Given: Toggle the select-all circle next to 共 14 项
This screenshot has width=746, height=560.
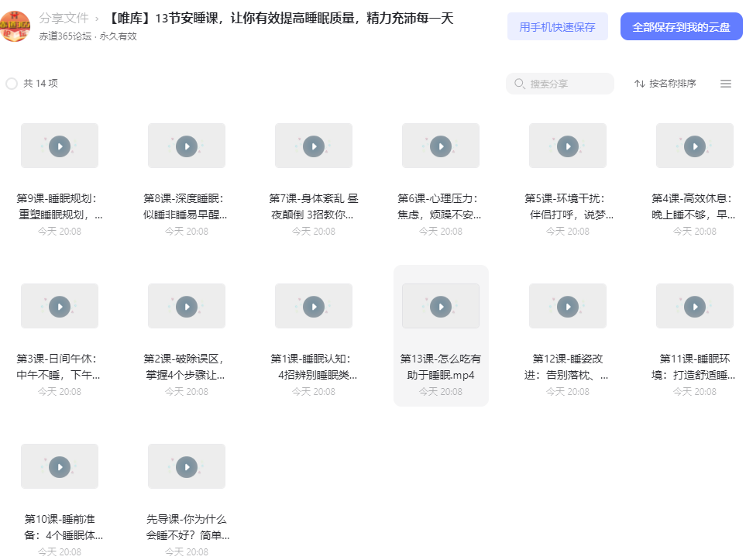Looking at the screenshot, I should point(12,84).
